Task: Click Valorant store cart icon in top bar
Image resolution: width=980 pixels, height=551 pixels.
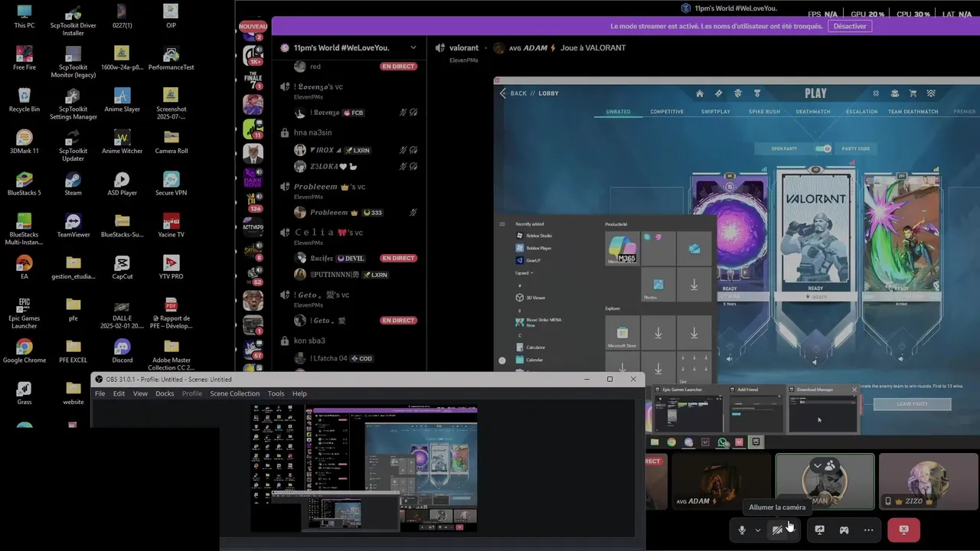Action: pyautogui.click(x=913, y=93)
